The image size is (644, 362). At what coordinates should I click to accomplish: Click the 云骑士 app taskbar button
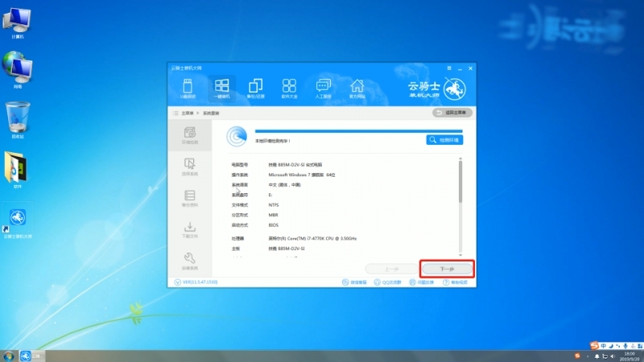(32, 356)
